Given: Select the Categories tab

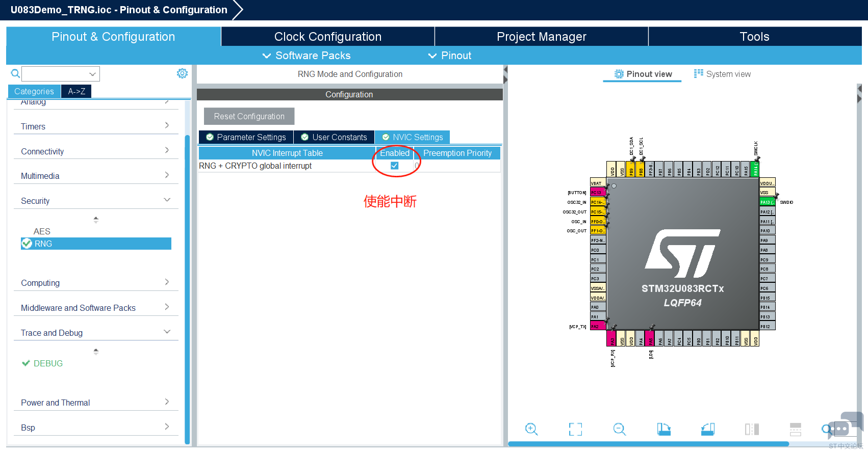Looking at the screenshot, I should pyautogui.click(x=34, y=91).
